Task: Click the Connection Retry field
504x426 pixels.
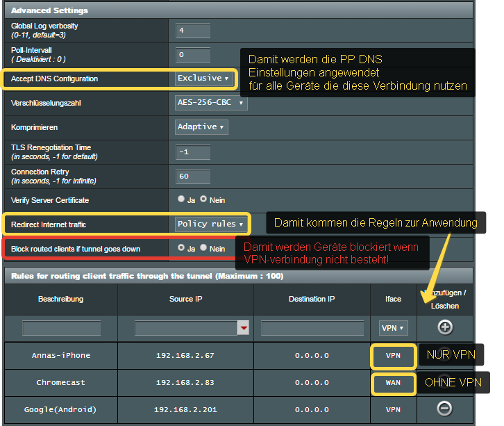Action: [x=193, y=177]
